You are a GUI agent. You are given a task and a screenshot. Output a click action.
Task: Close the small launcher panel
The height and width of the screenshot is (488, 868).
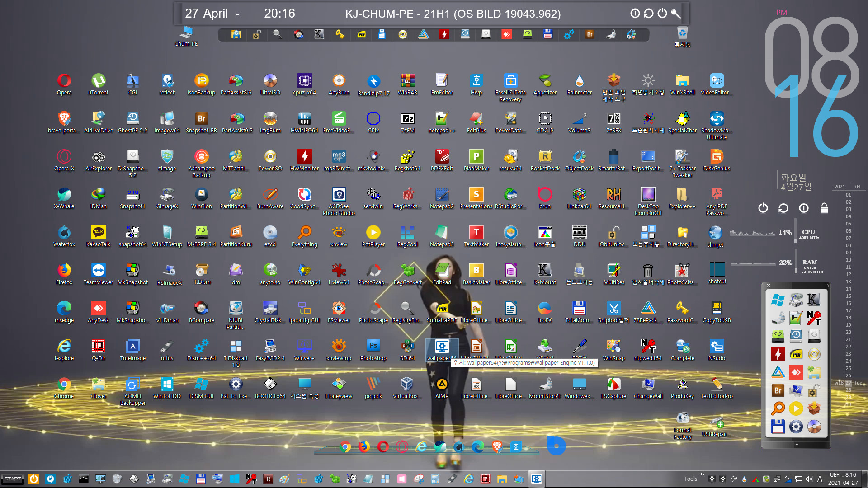coord(768,286)
